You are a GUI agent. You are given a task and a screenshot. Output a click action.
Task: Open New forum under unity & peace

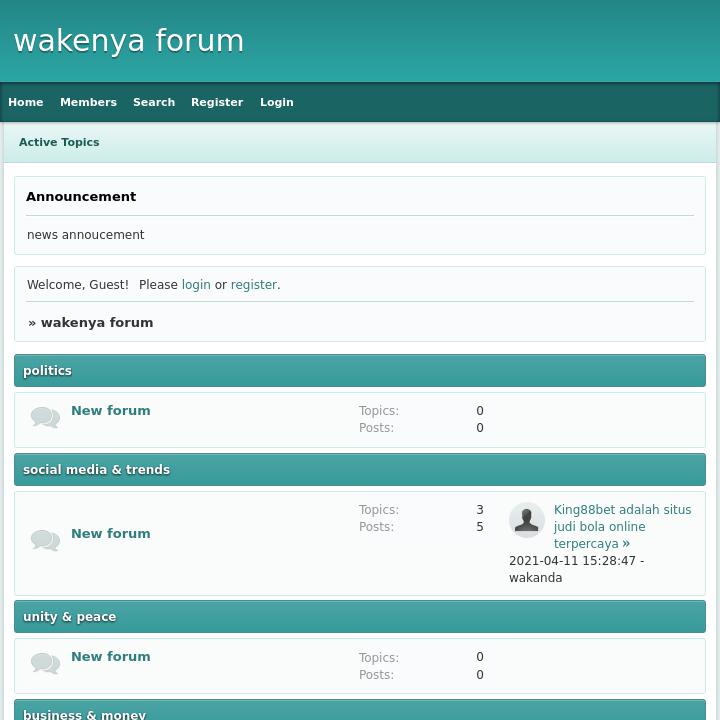pos(111,657)
